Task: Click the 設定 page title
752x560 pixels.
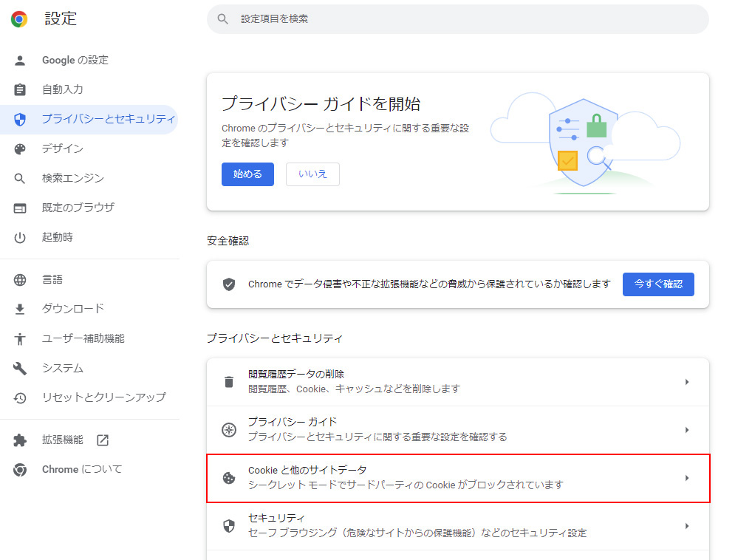Action: coord(61,18)
